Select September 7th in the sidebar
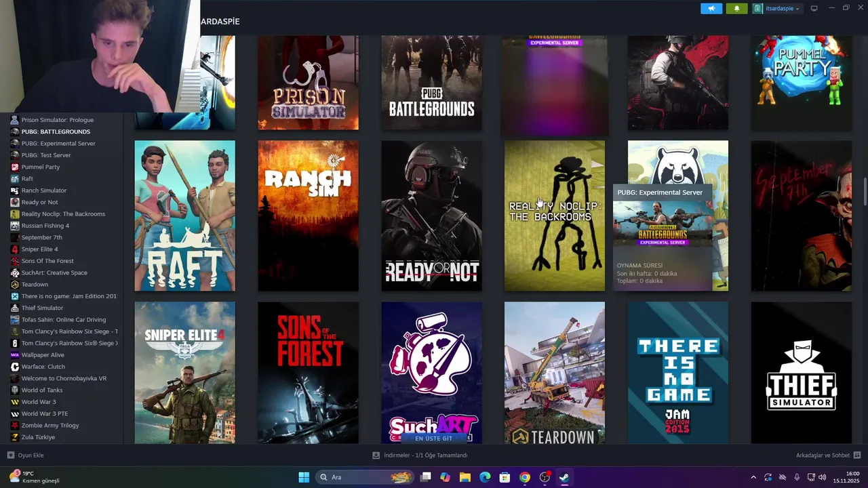Screen dimensions: 868x488 (x=41, y=237)
